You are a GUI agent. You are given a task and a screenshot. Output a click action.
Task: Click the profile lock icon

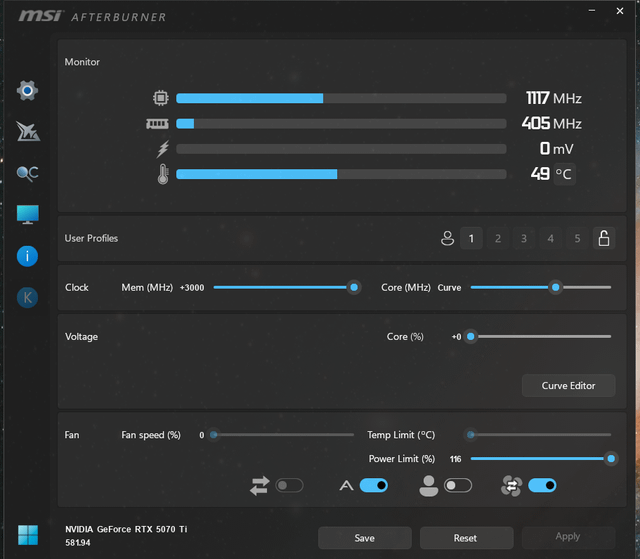click(x=604, y=238)
